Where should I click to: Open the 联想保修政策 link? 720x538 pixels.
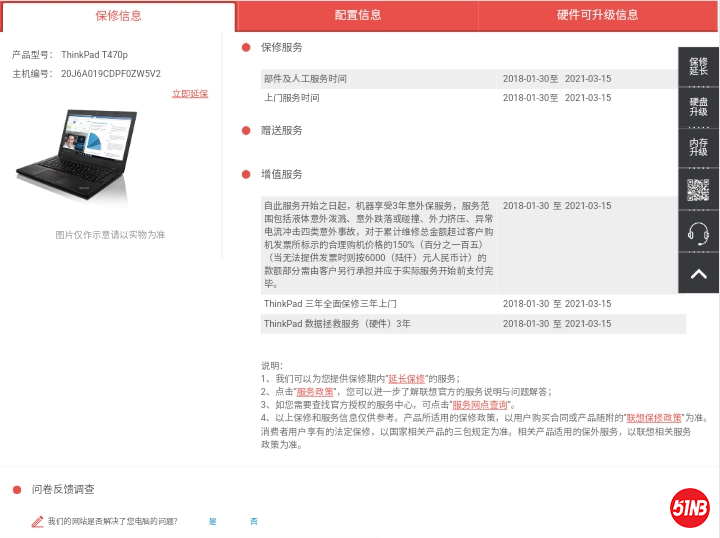pos(654,418)
